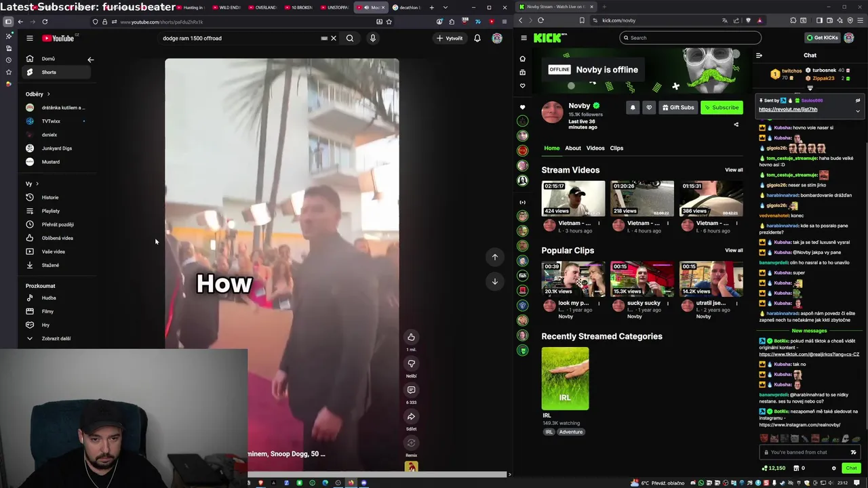The image size is (868, 488).
Task: Switch to the Videos tab
Action: pos(595,148)
